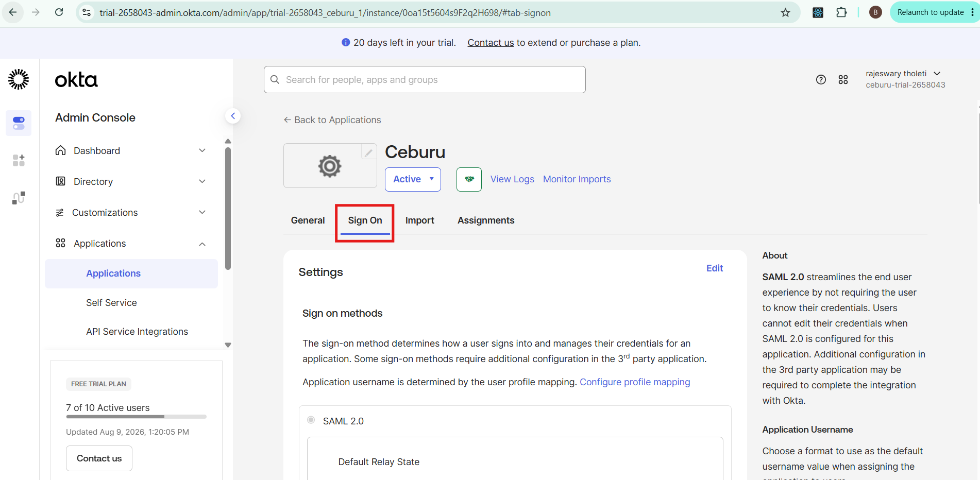This screenshot has width=980, height=480.
Task: Open the apps launcher grid icon
Action: [843, 79]
